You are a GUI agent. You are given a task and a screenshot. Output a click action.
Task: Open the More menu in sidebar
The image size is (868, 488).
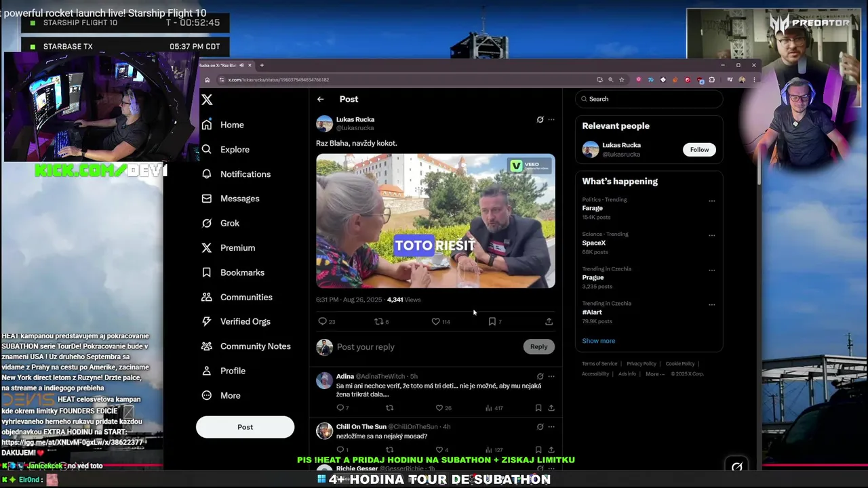pyautogui.click(x=221, y=395)
